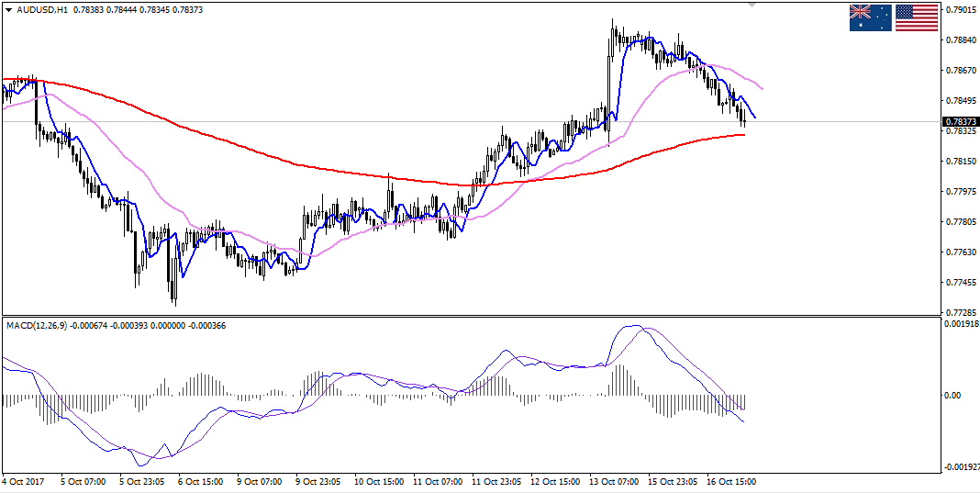
Task: Click the MACD(12,26,9) indicator label
Action: click(x=37, y=325)
